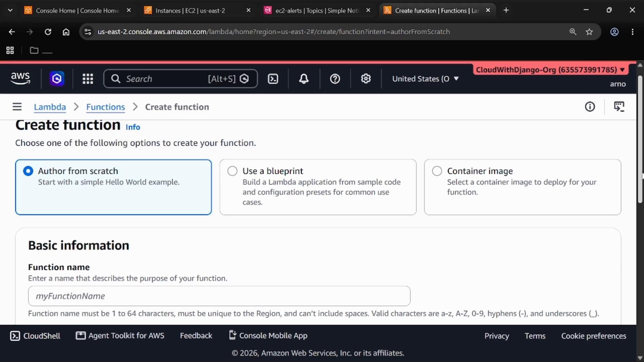
Task: Toggle the Lambda side navigation hamburger
Action: pyautogui.click(x=17, y=107)
